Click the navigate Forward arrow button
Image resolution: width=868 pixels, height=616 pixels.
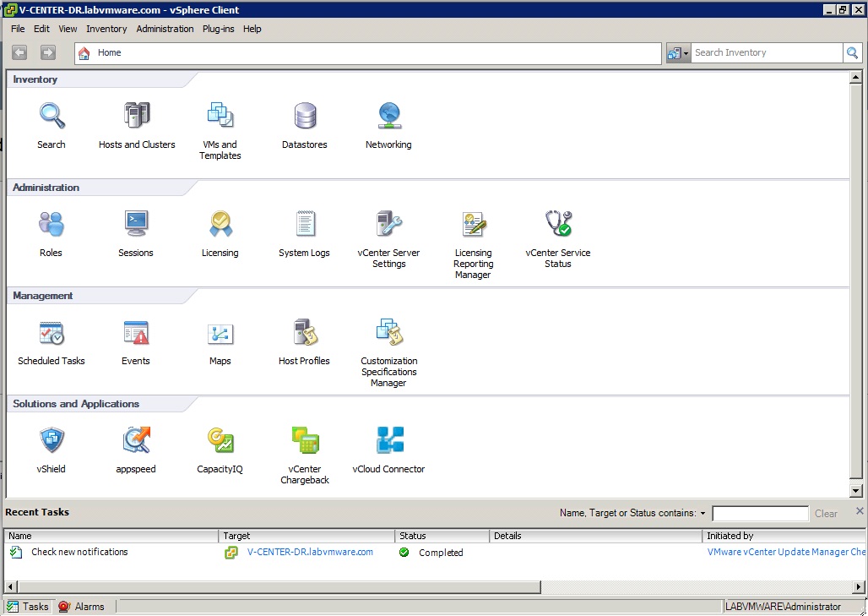click(48, 52)
